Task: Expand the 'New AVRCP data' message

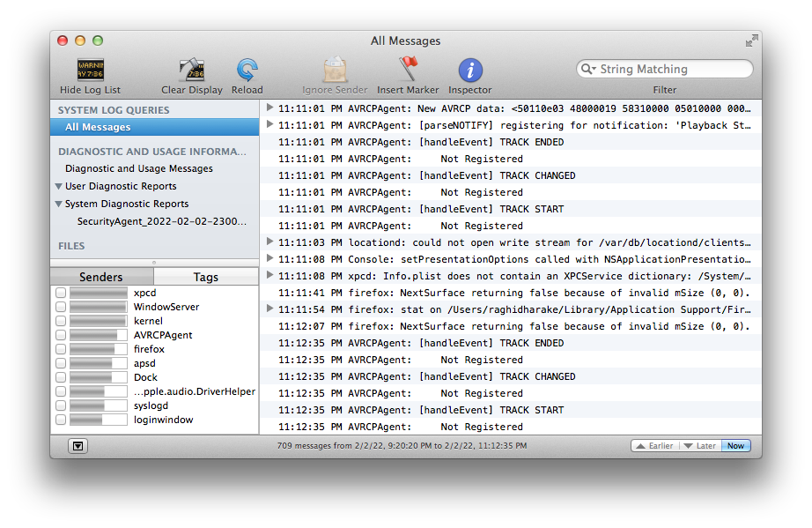Action: [269, 108]
